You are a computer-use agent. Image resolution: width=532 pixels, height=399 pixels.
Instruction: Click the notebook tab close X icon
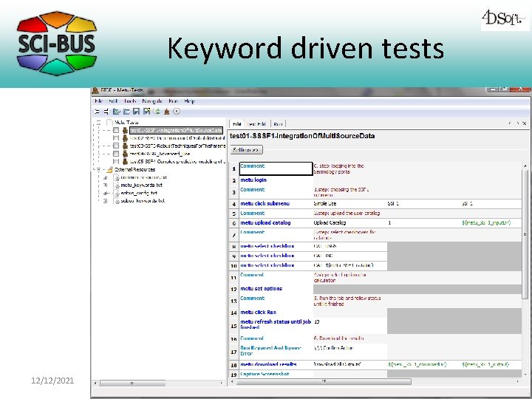[525, 123]
